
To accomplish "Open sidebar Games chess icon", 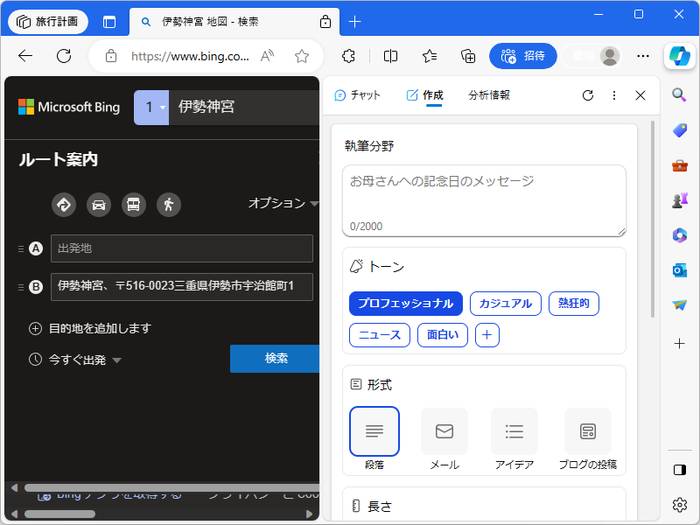I will [679, 200].
